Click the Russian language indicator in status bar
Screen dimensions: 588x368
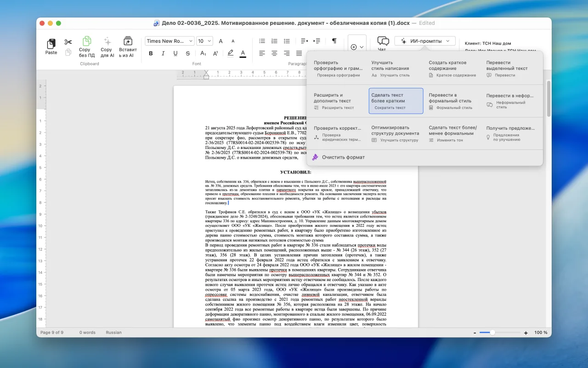114,333
